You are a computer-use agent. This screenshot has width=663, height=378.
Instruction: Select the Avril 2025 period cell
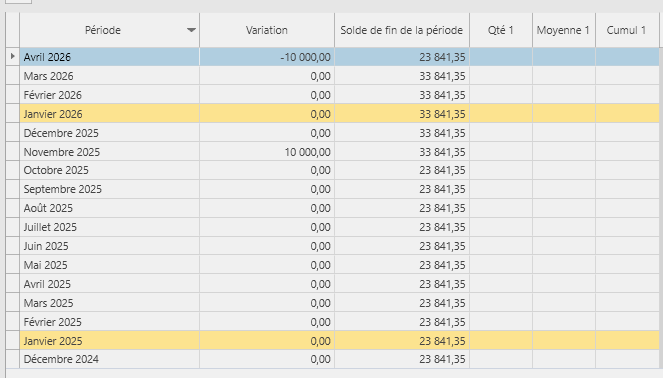[x=110, y=284]
